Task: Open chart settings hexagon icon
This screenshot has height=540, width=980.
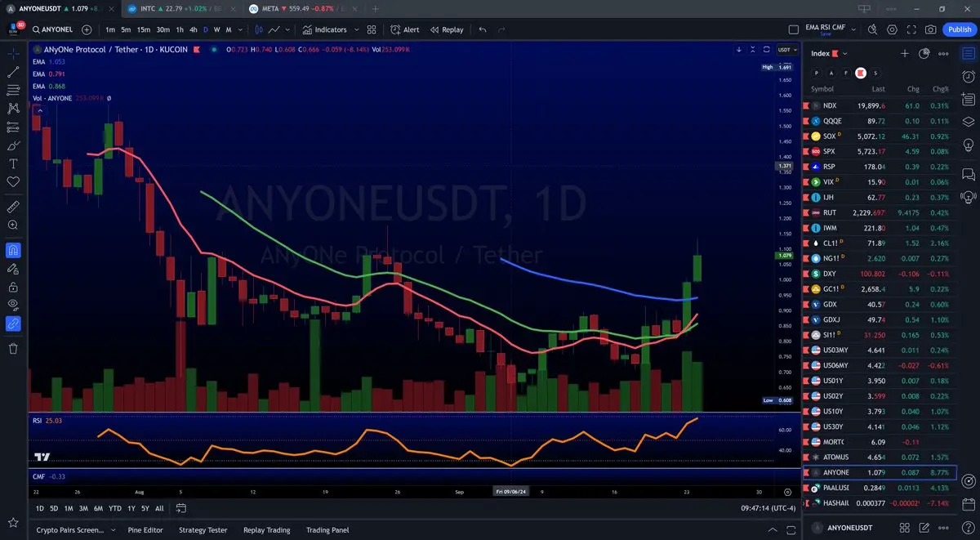Action: (x=892, y=29)
